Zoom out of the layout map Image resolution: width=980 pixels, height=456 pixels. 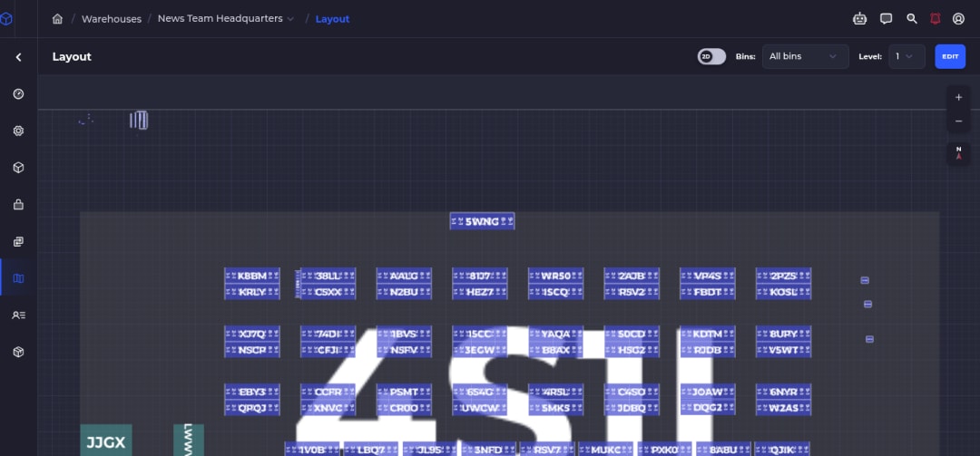959,121
